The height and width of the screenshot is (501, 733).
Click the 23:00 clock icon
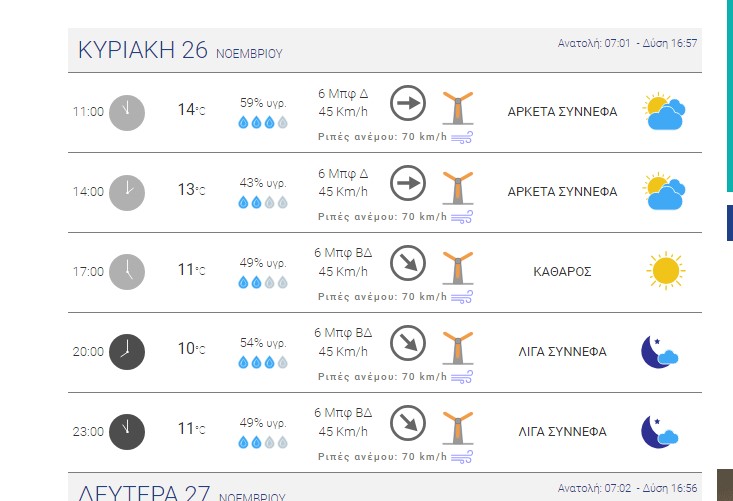[127, 431]
